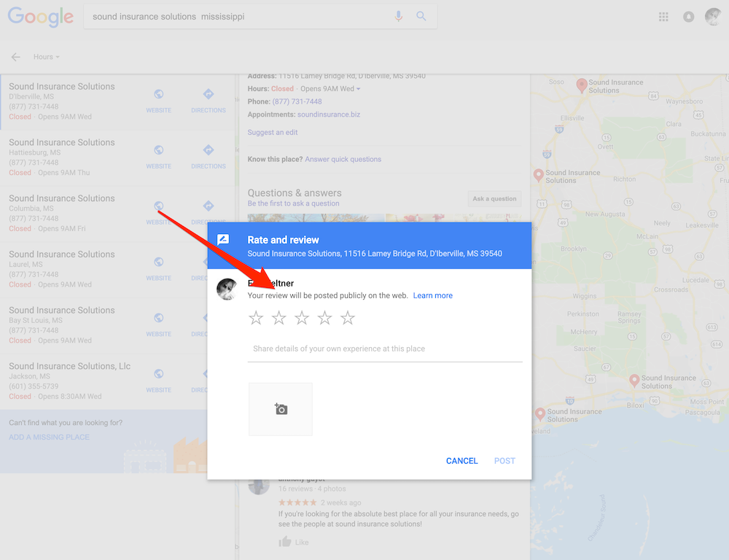Open the Google account avatar menu

point(713,17)
